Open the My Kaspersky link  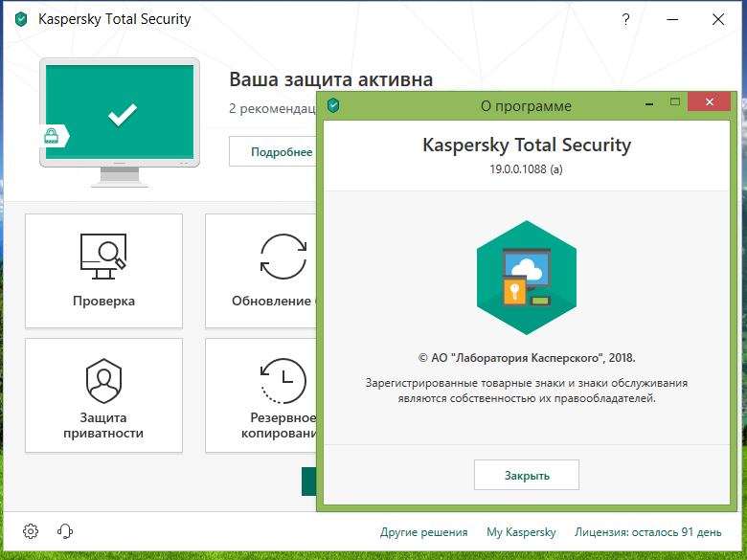click(521, 532)
